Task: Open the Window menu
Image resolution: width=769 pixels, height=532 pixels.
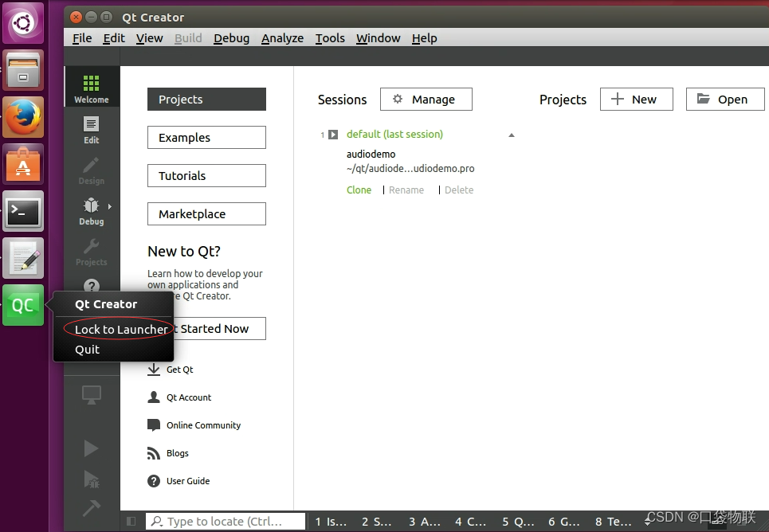Action: coord(378,37)
